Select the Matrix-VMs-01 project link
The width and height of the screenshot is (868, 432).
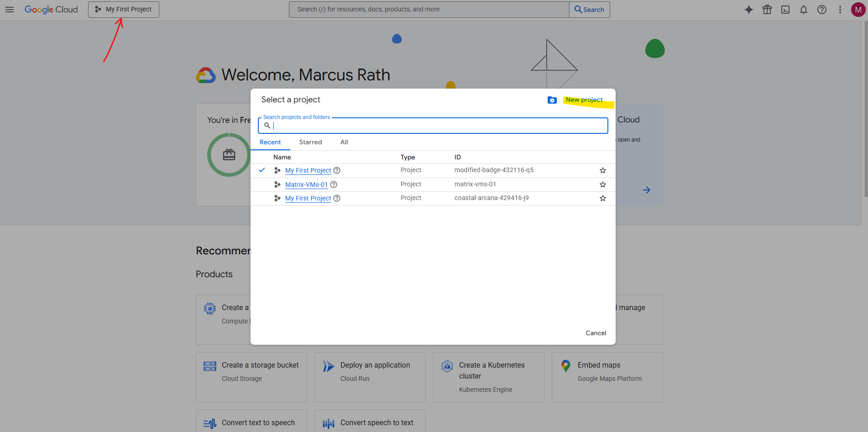(x=306, y=184)
